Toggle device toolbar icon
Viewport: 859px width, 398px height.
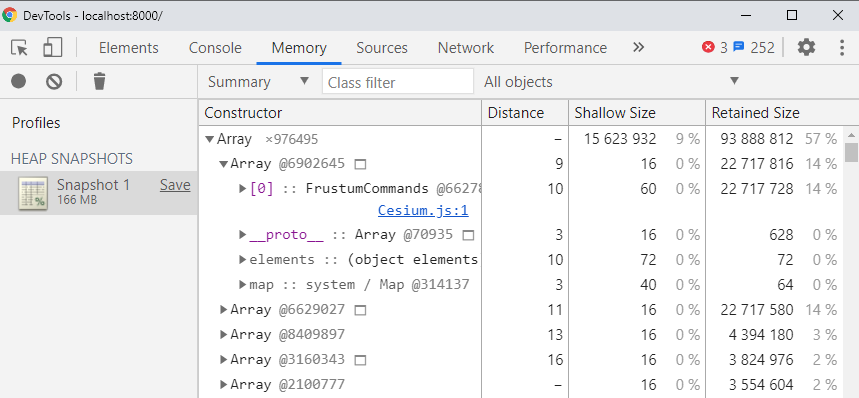53,48
